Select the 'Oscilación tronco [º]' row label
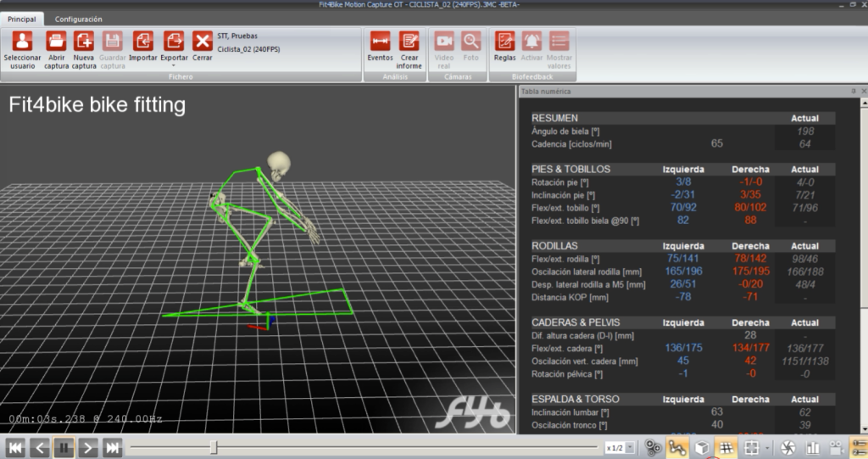 tap(569, 425)
